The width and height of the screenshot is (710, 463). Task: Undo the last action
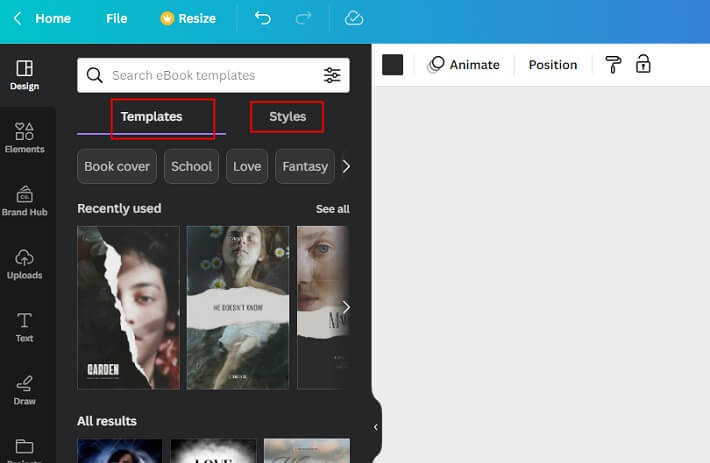coord(263,18)
